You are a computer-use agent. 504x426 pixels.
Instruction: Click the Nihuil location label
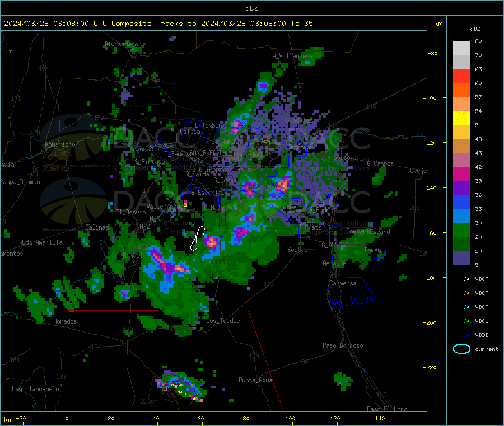pos(132,255)
